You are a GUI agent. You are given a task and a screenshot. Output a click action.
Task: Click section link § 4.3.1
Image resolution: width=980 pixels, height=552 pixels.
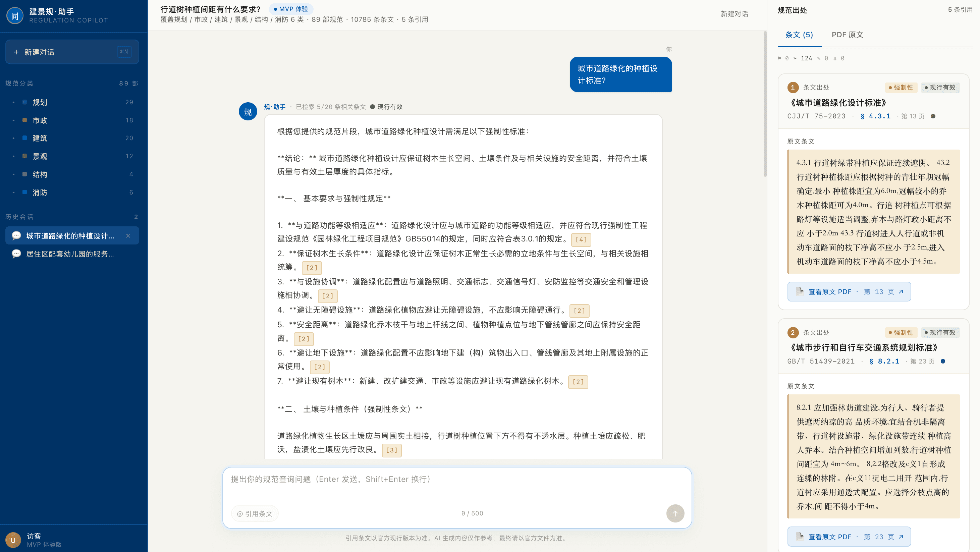[x=875, y=116]
